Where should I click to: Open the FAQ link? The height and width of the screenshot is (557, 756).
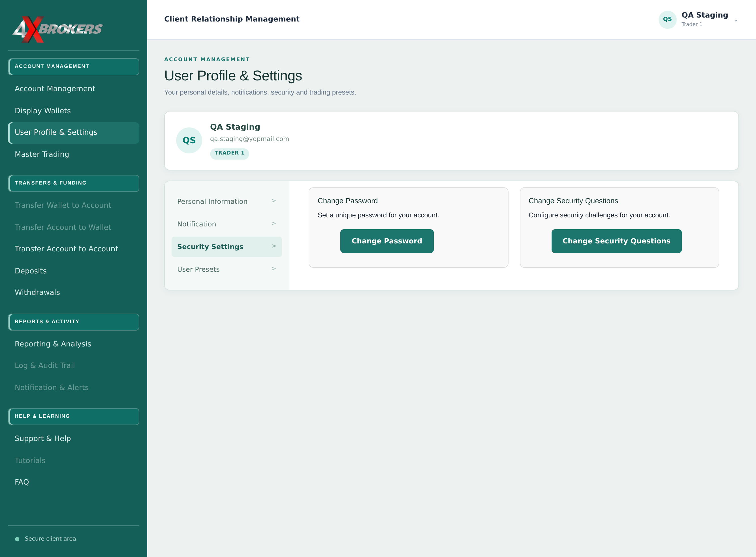[22, 482]
